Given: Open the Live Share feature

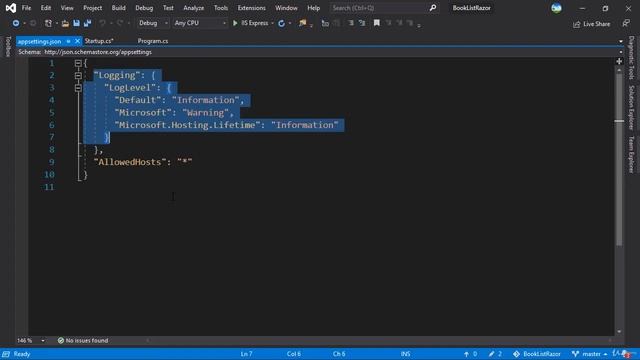Looking at the screenshot, I should (592, 24).
